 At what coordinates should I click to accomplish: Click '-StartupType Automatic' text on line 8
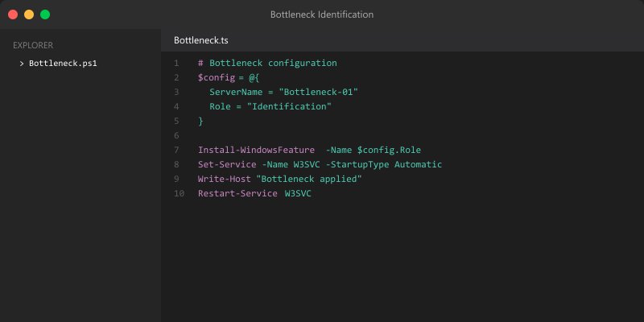[x=384, y=164]
